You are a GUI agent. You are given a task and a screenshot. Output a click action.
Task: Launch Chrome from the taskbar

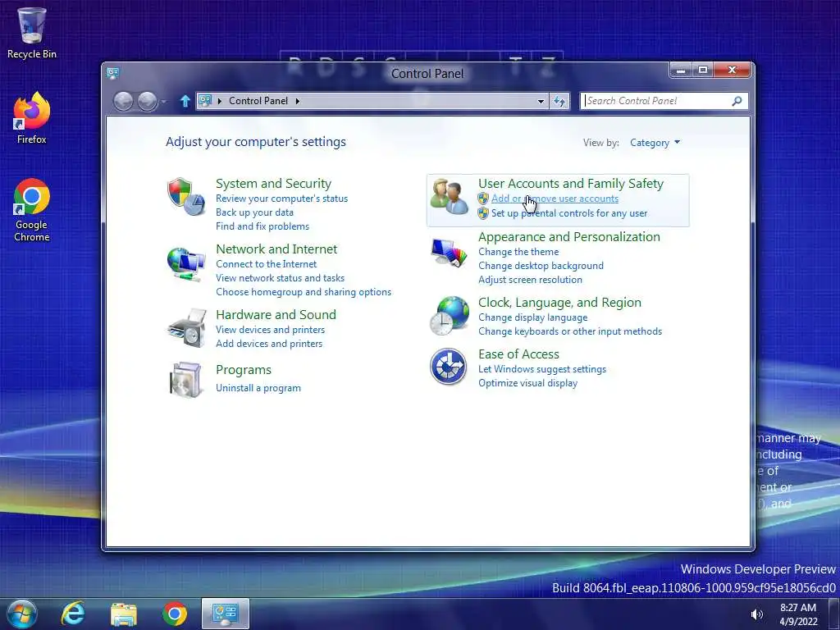tap(175, 614)
